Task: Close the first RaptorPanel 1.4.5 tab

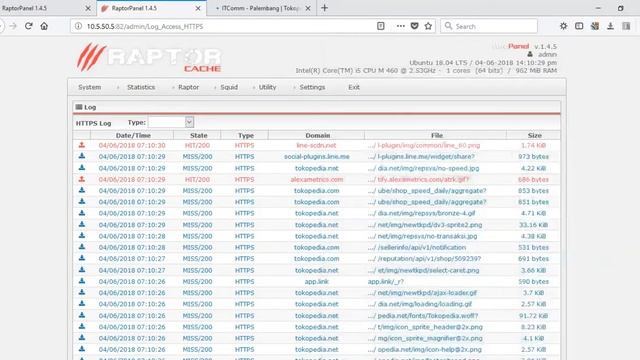Action: (x=88, y=8)
